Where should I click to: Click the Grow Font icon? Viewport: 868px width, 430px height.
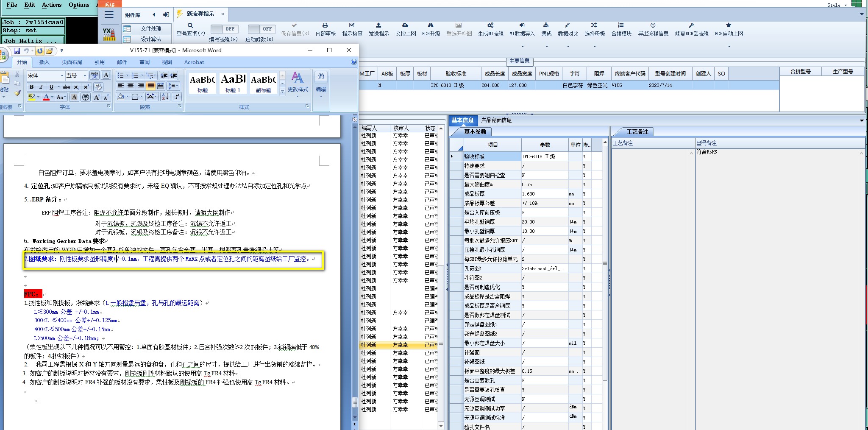97,98
